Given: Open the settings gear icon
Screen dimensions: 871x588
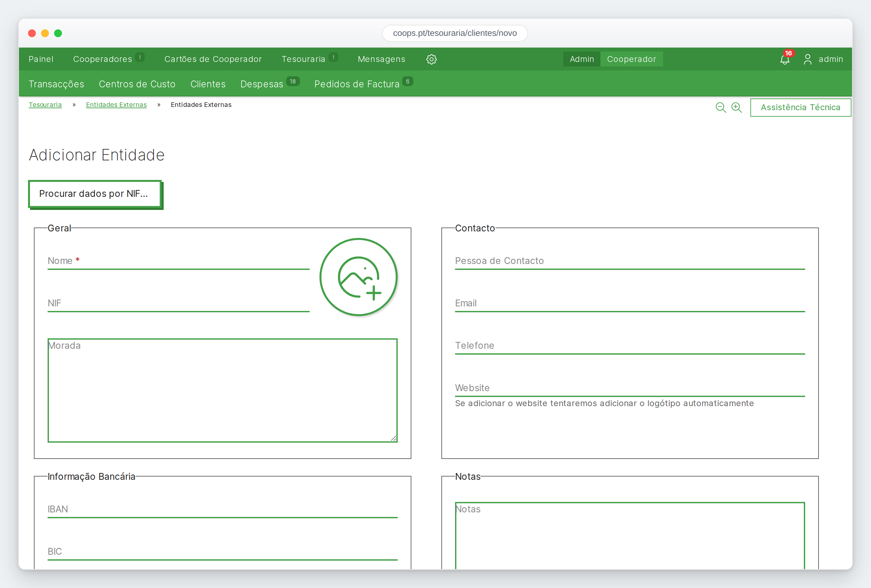Looking at the screenshot, I should click(x=431, y=59).
